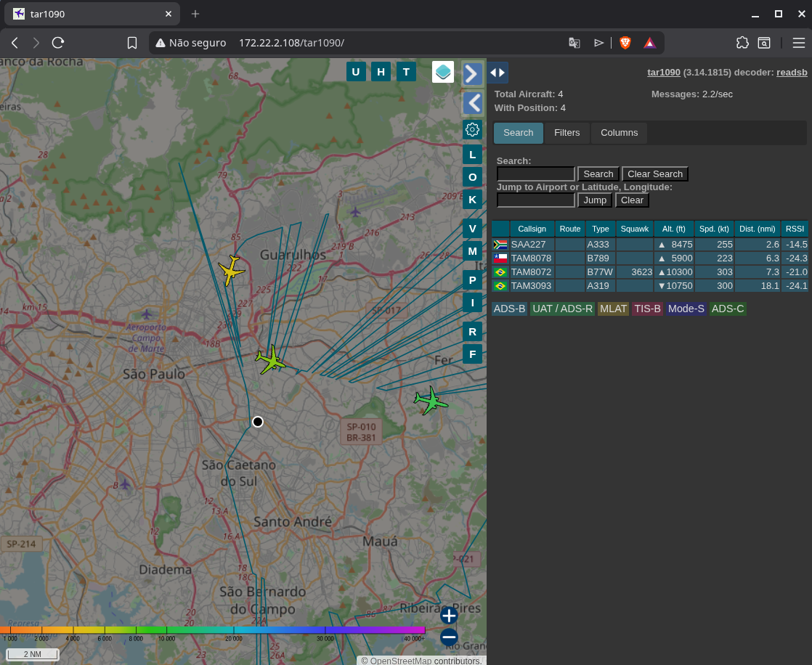
Task: Click the T map button
Action: pyautogui.click(x=407, y=72)
